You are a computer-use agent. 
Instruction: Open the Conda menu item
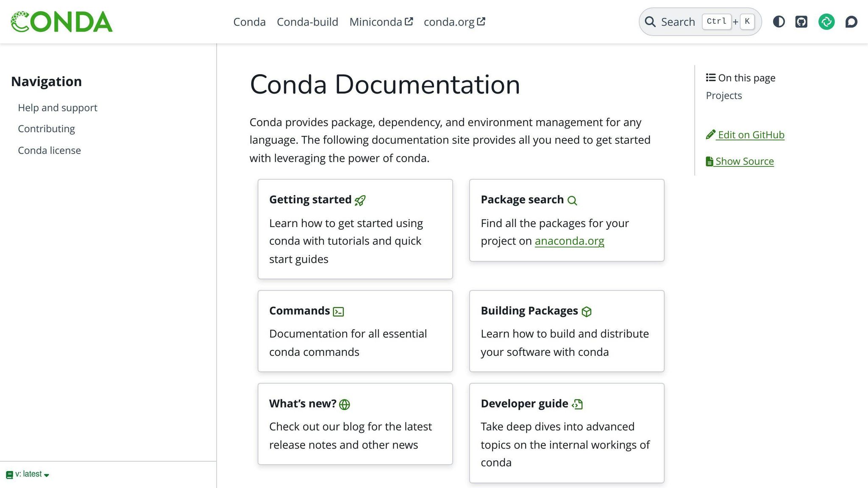[249, 22]
